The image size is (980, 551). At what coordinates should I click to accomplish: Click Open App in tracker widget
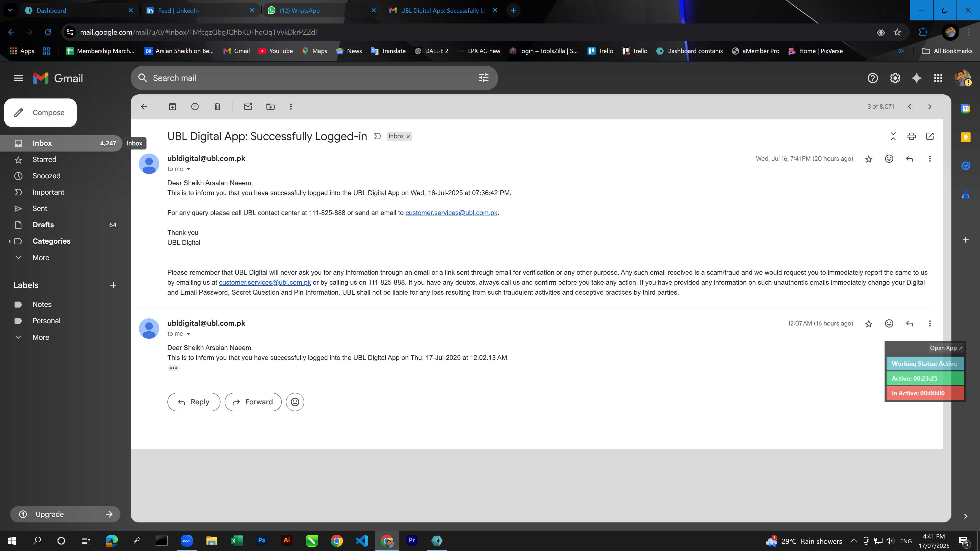tap(946, 348)
